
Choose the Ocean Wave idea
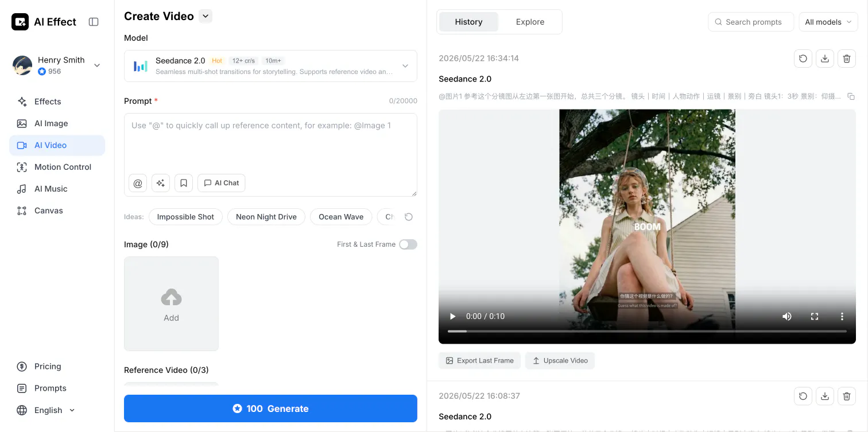pos(341,217)
